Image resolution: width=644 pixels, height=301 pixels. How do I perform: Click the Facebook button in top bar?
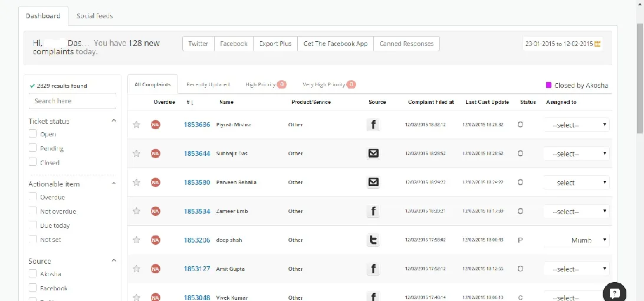click(x=234, y=44)
